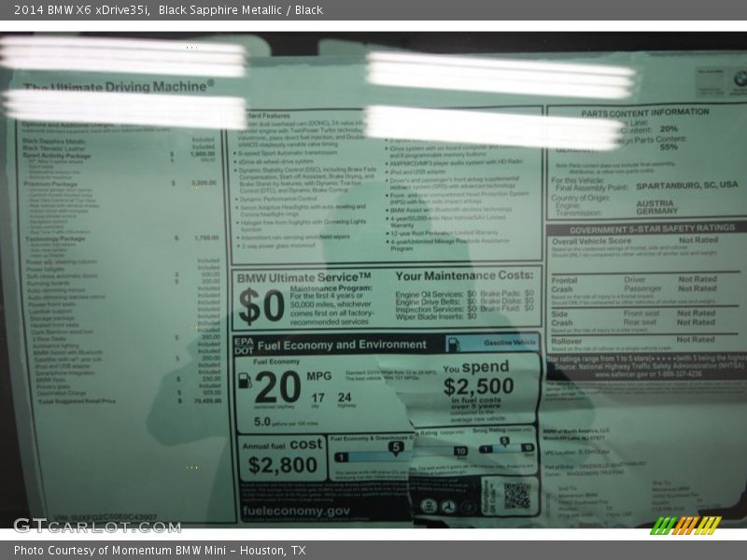Click 'Your Maintenance Costs:' heading
Image resolution: width=747 pixels, height=560 pixels.
pos(464,275)
